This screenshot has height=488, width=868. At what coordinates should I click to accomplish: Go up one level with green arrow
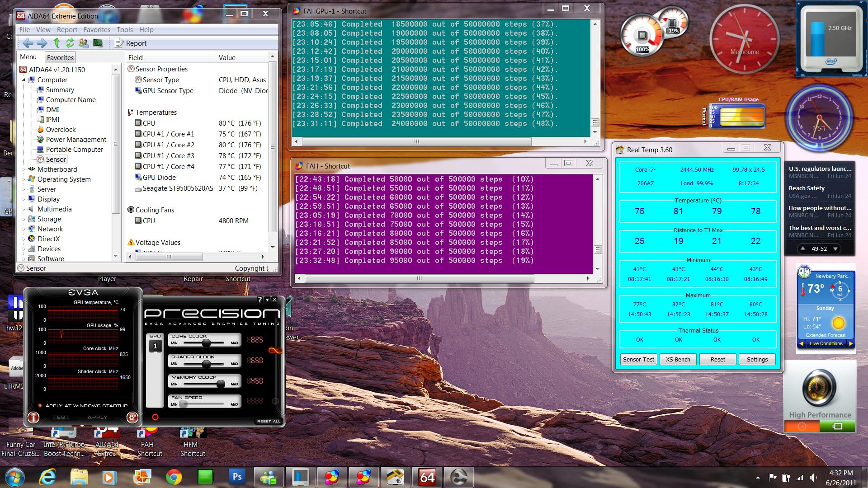coord(57,43)
